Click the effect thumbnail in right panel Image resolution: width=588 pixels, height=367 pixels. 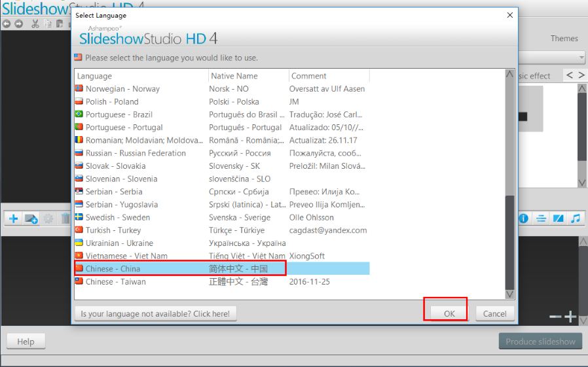[530, 109]
